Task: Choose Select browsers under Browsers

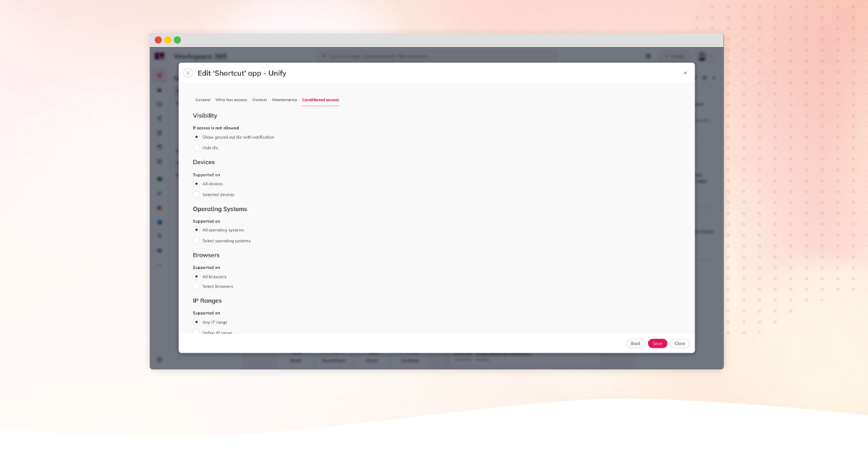Action: point(197,286)
